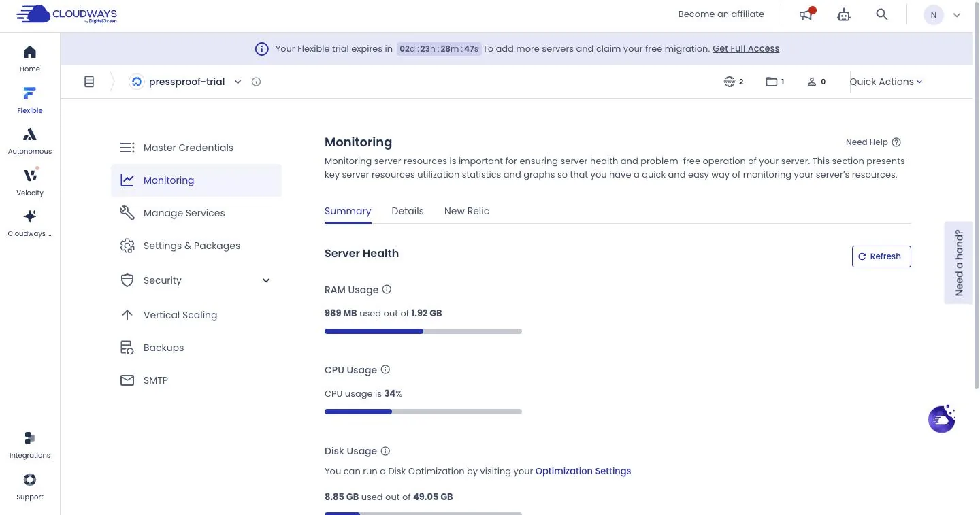Click the trial info circle icon
980x515 pixels.
click(x=261, y=49)
